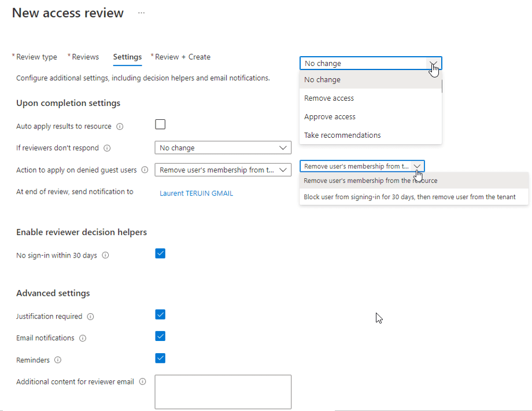Uncheck No sign-in within 30 days

click(x=160, y=254)
